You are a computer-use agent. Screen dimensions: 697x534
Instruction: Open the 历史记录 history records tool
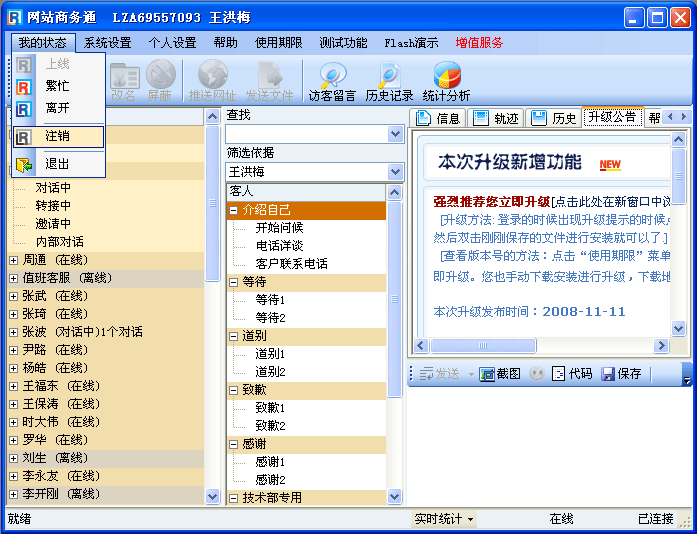click(389, 81)
